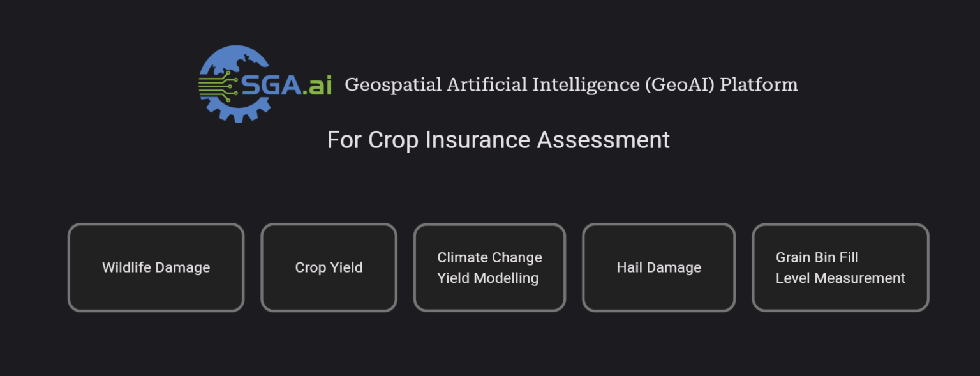980x376 pixels.
Task: Launch Climate Change Yield Modelling
Action: click(489, 267)
